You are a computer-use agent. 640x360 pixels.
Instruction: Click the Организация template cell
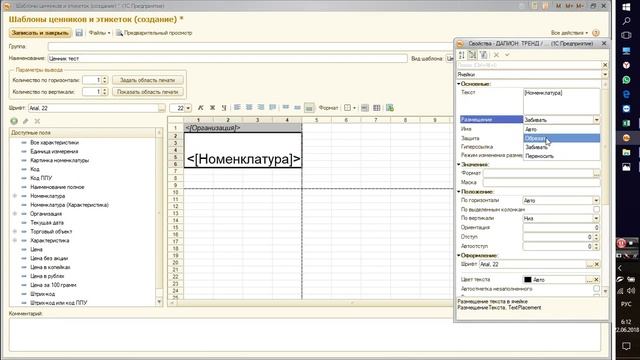243,128
